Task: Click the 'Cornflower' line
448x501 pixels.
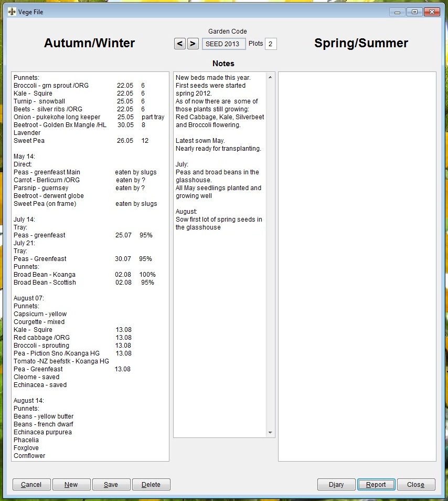Action: coord(29,456)
